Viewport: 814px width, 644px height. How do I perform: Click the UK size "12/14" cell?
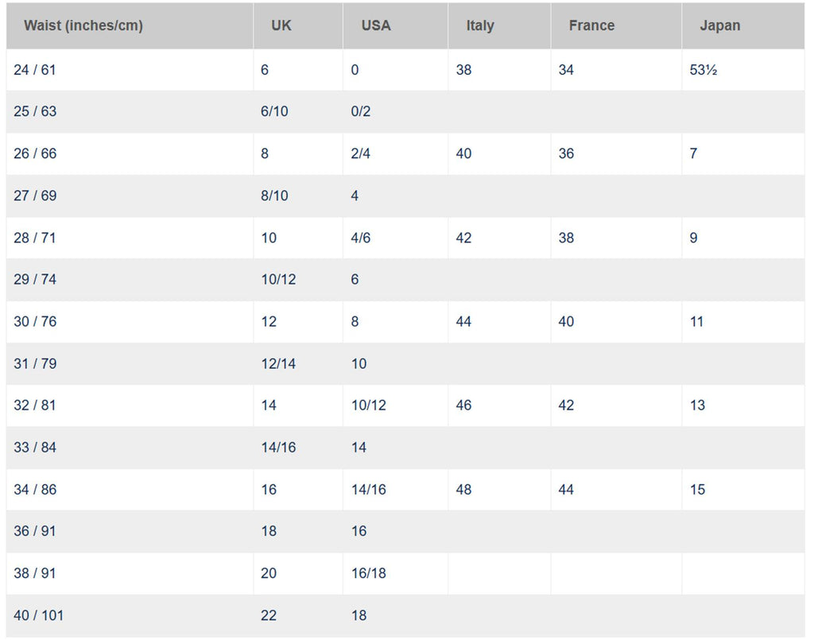tap(278, 363)
